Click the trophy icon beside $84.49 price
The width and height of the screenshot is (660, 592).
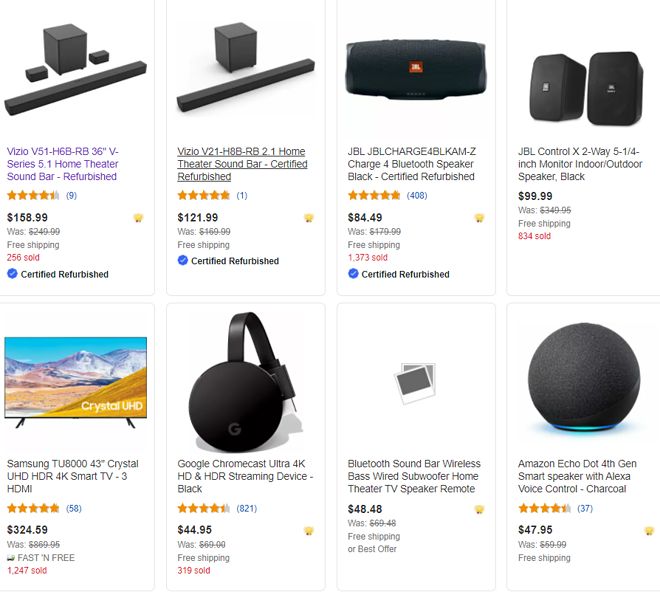pos(479,218)
